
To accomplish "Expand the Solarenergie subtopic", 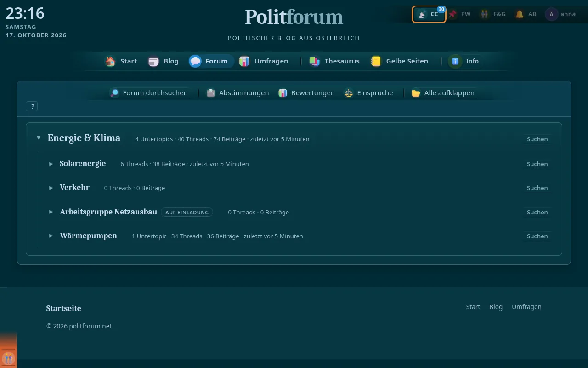I will 51,164.
